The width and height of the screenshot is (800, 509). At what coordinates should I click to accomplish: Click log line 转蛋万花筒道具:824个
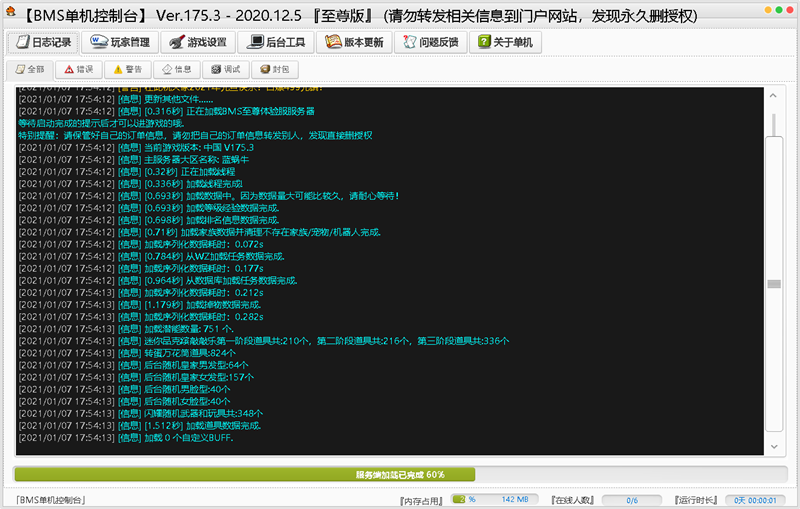pyautogui.click(x=127, y=353)
